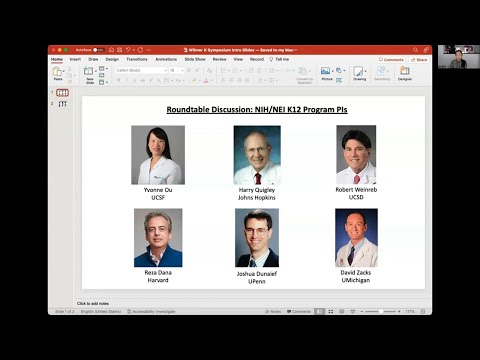Click the Share button
This screenshot has width=480, height=360.
point(419,60)
